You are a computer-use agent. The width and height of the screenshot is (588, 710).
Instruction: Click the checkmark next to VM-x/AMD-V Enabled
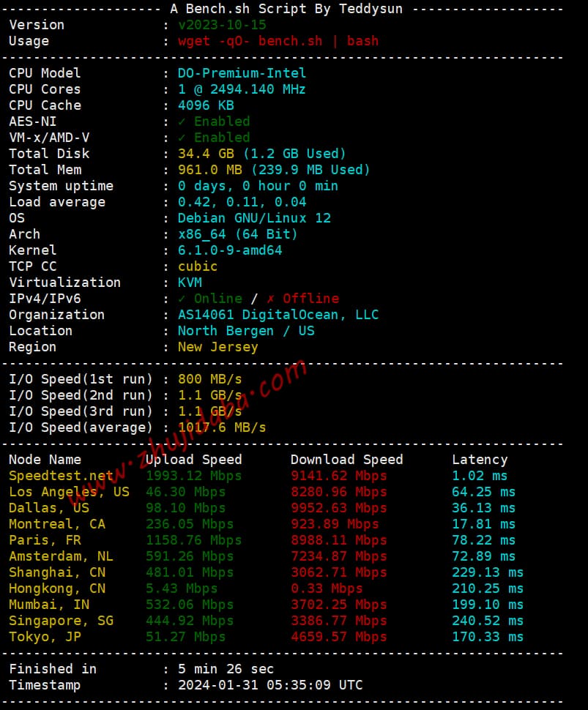182,138
